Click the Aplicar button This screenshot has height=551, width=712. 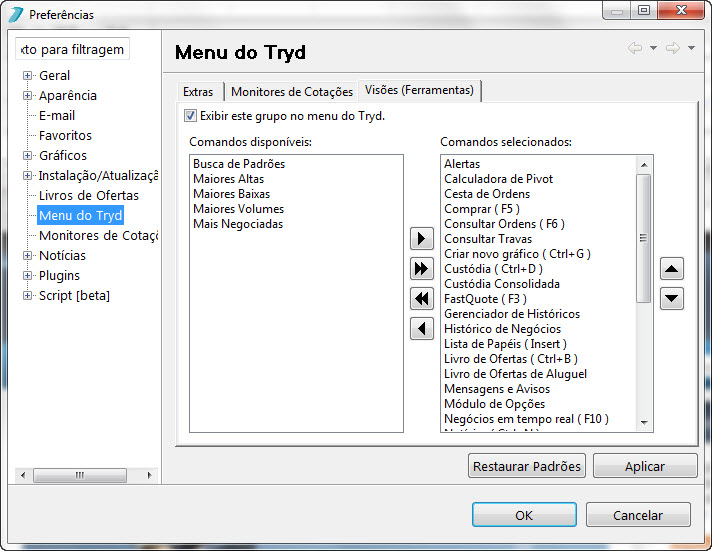tap(645, 466)
